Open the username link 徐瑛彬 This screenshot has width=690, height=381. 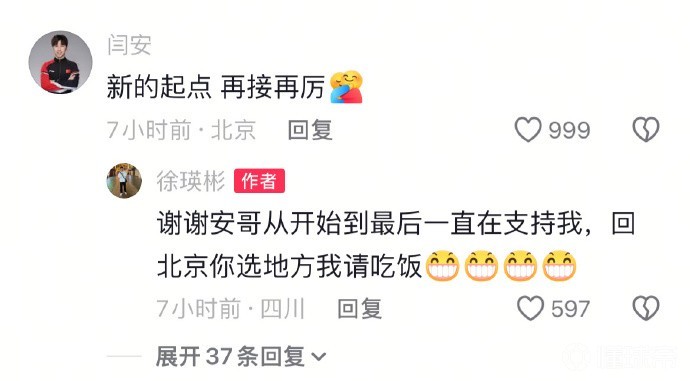191,181
